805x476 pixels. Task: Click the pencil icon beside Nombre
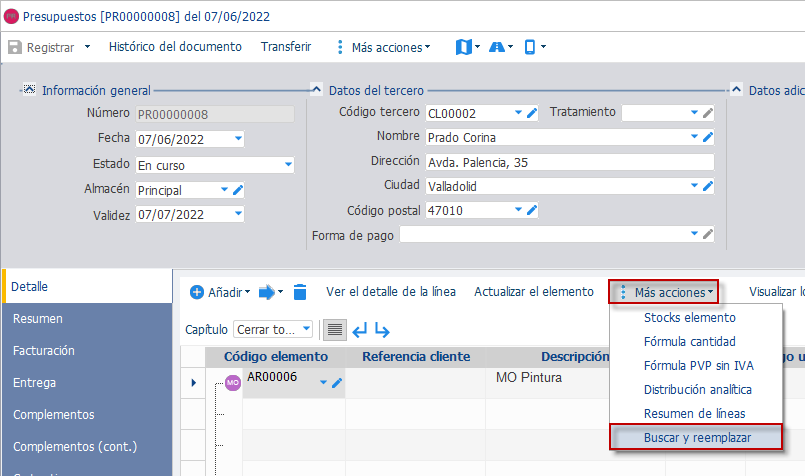pos(708,137)
